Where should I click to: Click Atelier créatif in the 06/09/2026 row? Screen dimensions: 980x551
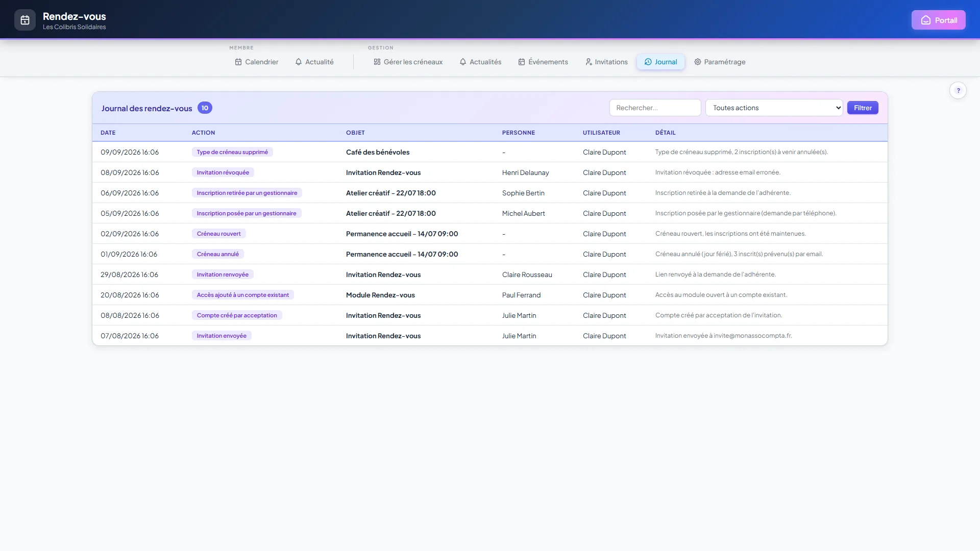pyautogui.click(x=391, y=193)
